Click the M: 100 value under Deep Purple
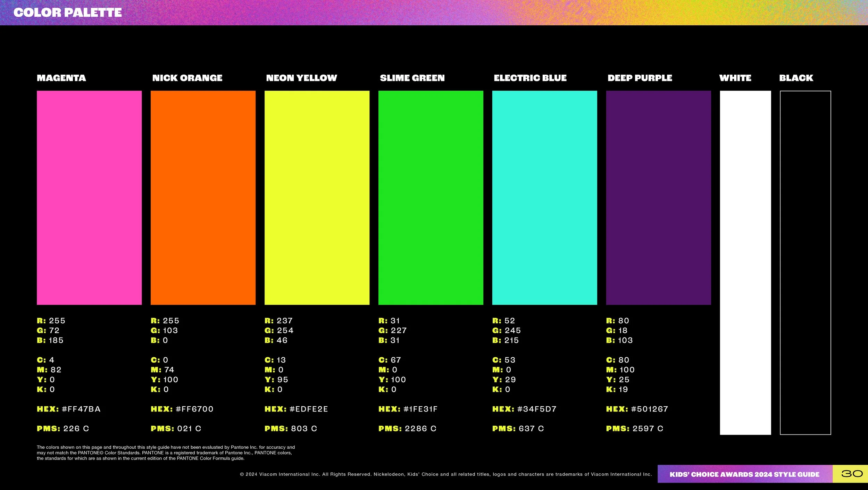The height and width of the screenshot is (490, 868). tap(620, 370)
